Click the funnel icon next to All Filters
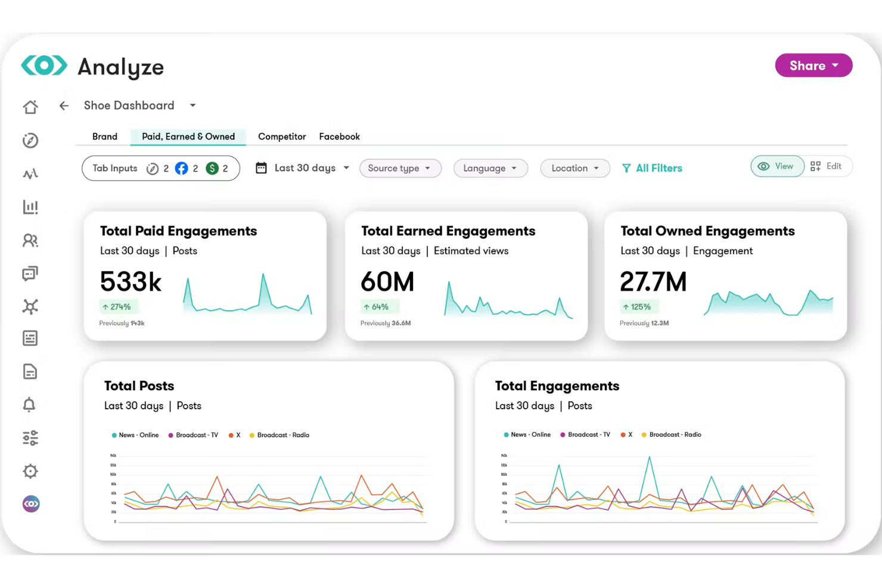This screenshot has width=882, height=588. 626,169
